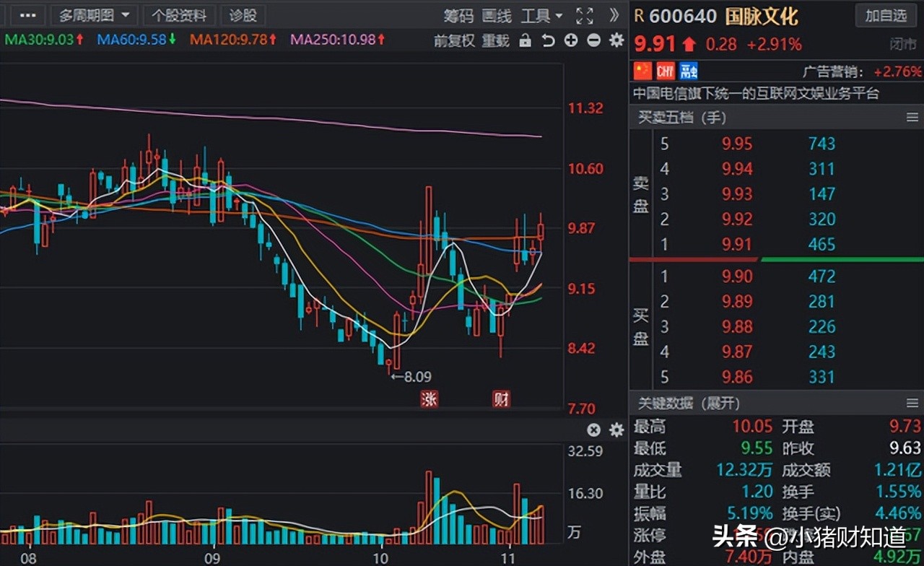Close the volume sub-panel with X icon

click(593, 430)
